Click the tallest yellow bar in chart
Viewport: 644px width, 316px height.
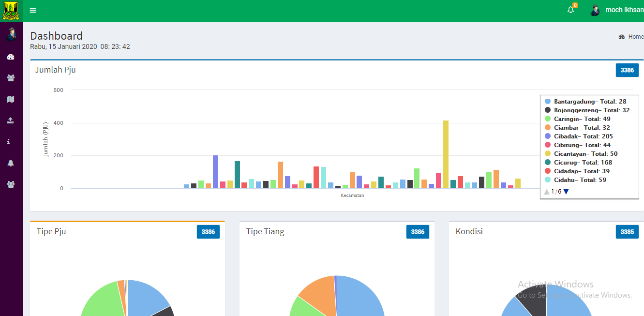tap(446, 154)
